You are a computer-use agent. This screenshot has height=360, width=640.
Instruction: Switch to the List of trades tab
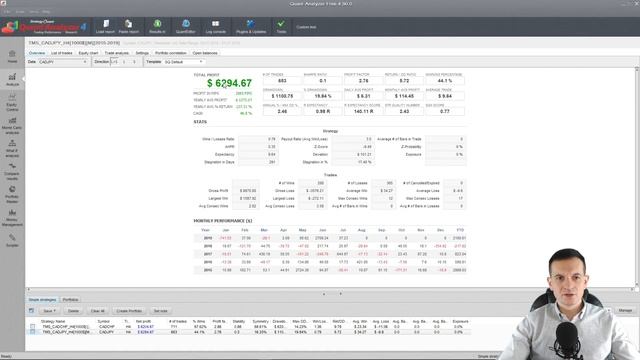62,53
